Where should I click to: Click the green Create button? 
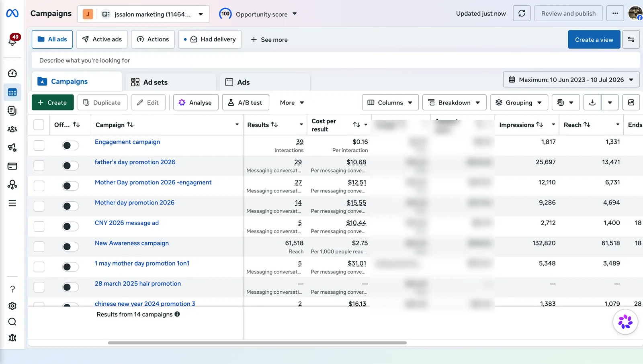coord(53,102)
